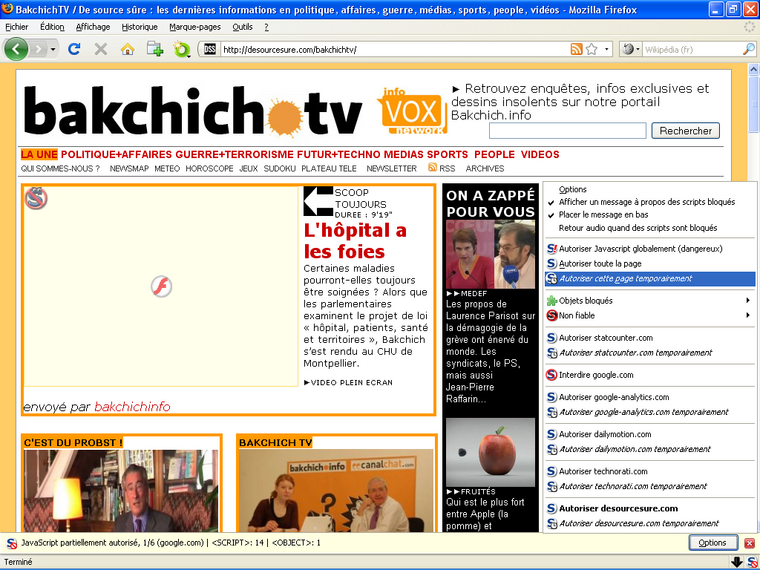This screenshot has height=570, width=760.
Task: Click the site search text field
Action: click(x=568, y=131)
